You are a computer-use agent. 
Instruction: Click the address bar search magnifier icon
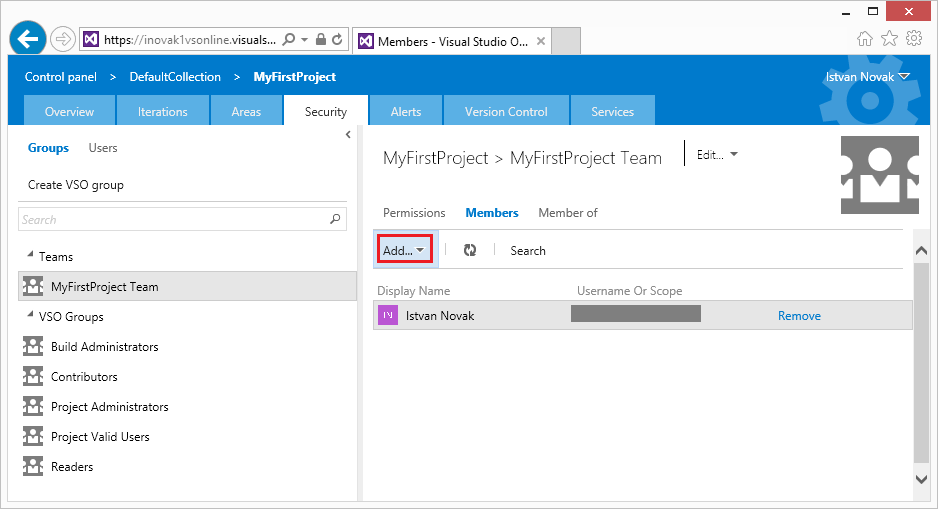[x=289, y=39]
